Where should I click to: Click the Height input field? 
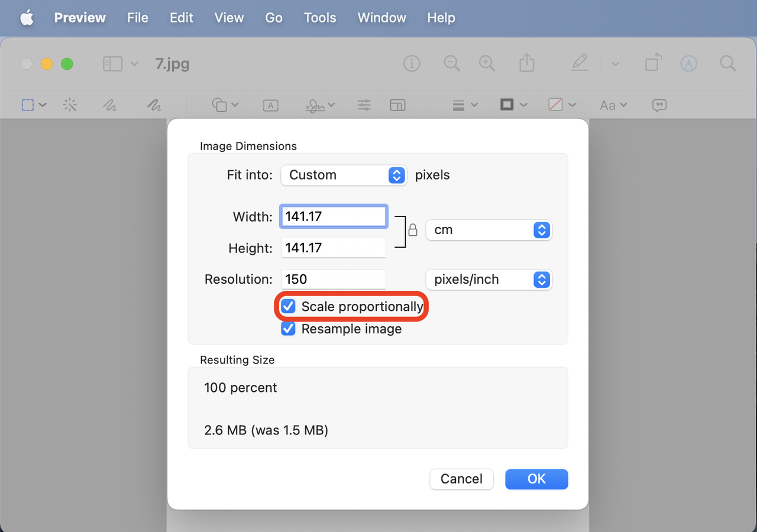(334, 248)
